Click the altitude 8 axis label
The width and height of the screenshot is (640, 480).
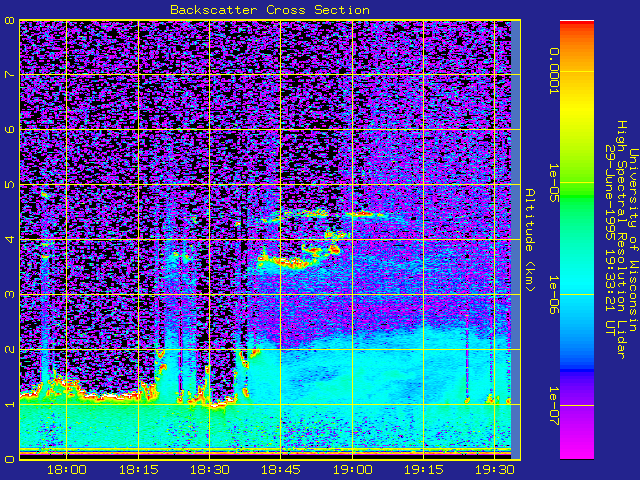click(9, 20)
